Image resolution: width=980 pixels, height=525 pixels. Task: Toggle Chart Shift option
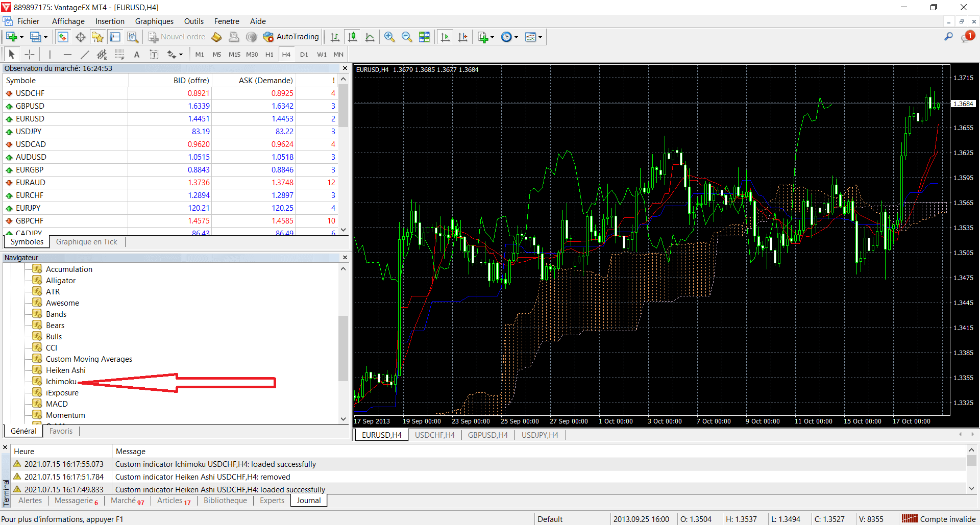pyautogui.click(x=462, y=37)
